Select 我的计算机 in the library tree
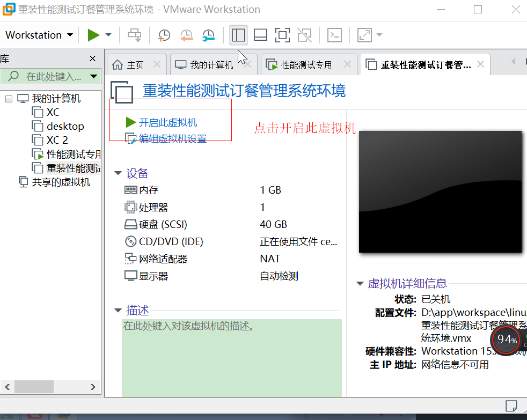527x420 pixels. pyautogui.click(x=56, y=99)
